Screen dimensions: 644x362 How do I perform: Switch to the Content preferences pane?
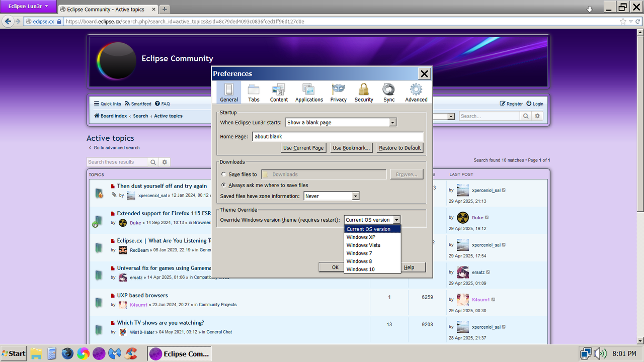point(279,93)
